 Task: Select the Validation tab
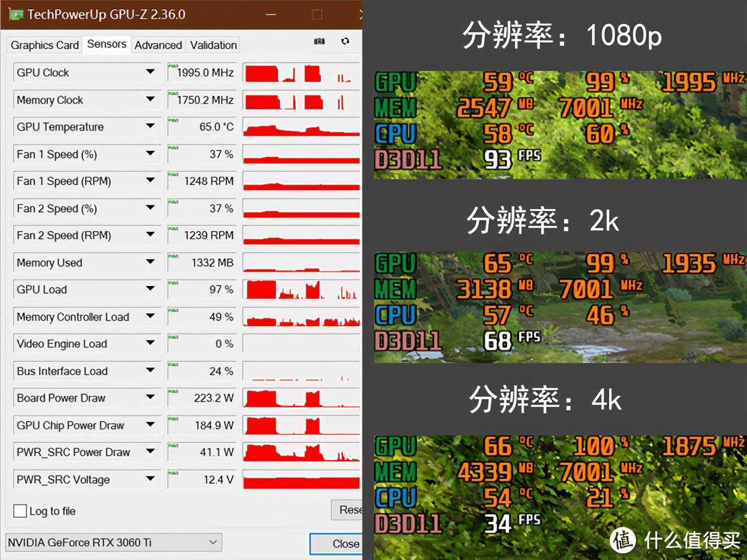(x=213, y=45)
